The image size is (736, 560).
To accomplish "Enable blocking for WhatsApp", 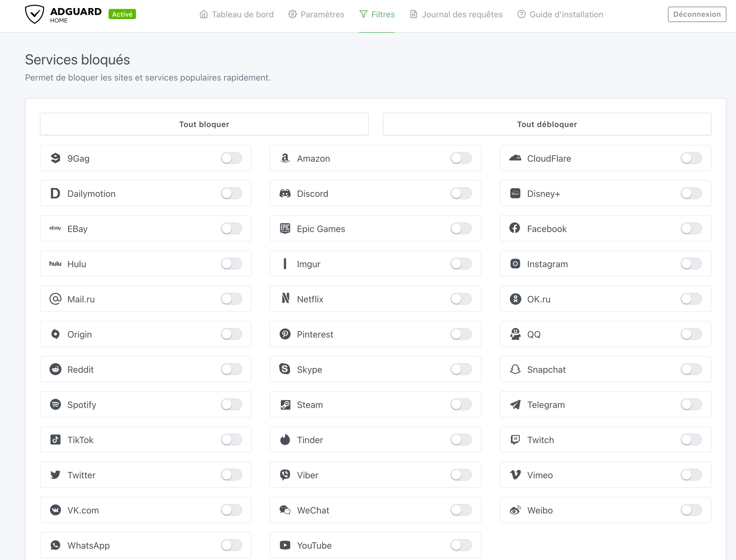I will coord(231,545).
